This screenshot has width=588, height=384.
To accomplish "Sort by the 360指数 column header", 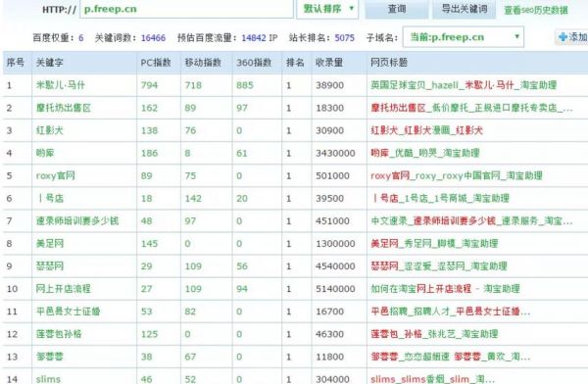I will 254,63.
